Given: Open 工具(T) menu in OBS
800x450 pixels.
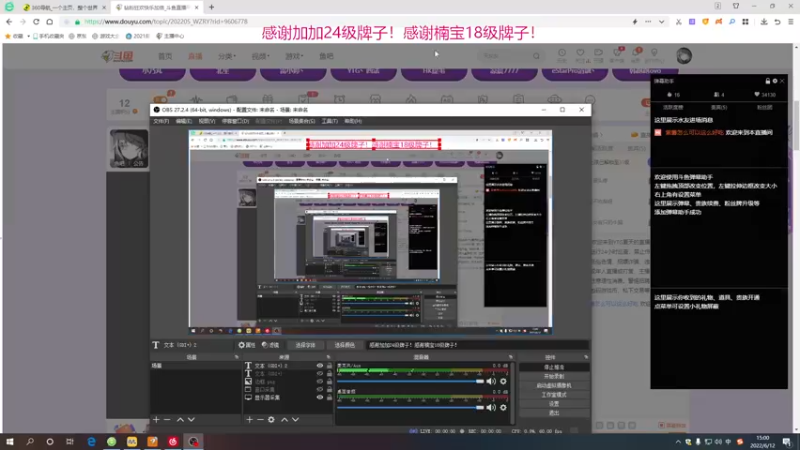Looking at the screenshot, I should click(330, 121).
